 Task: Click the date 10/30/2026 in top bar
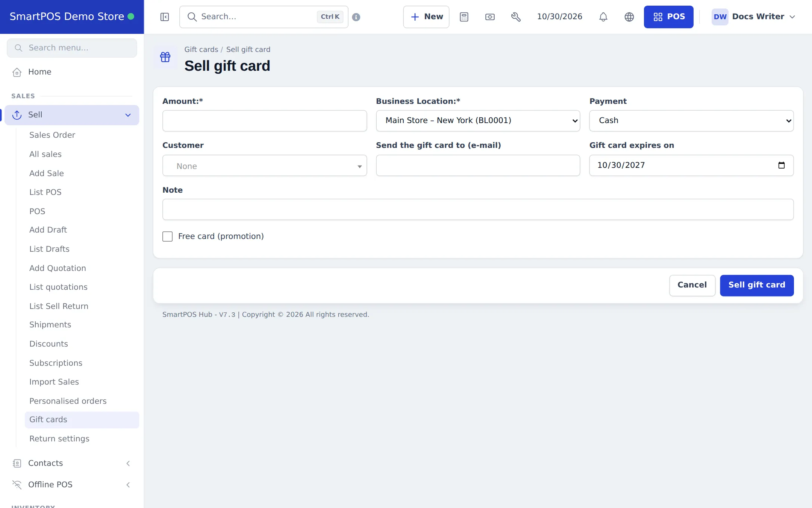pos(559,17)
